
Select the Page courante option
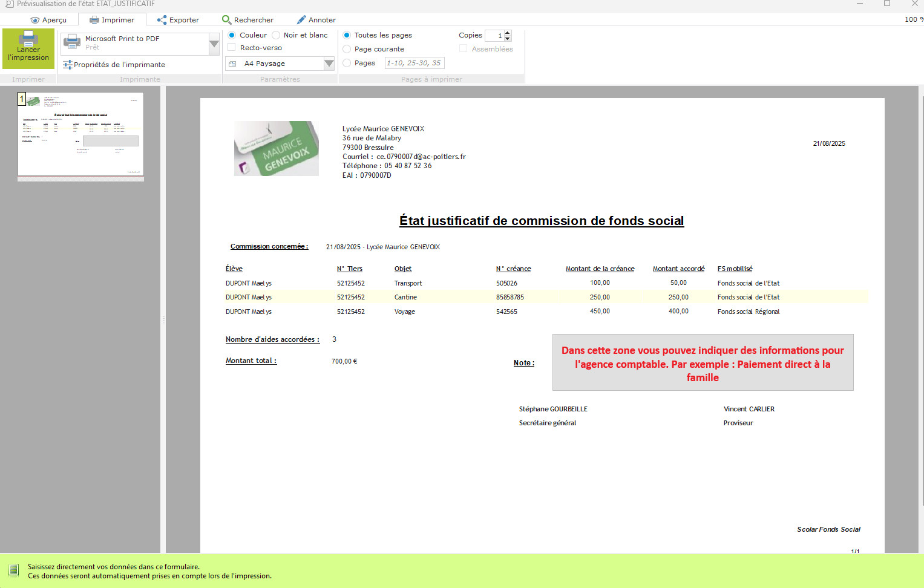click(x=347, y=49)
